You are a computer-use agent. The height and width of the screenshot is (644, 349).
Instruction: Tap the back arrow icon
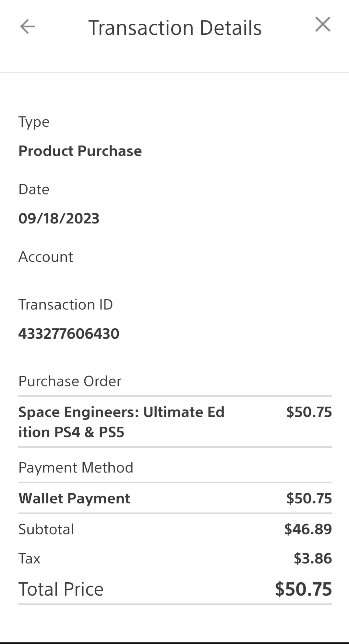(27, 26)
